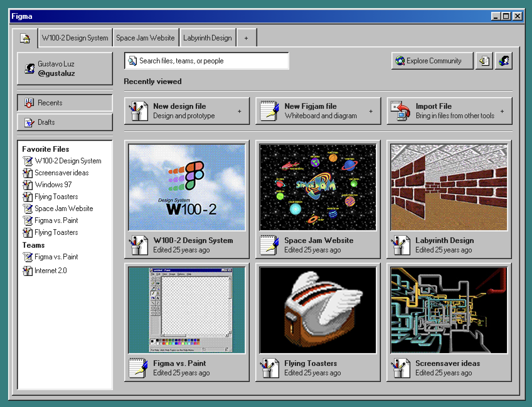Select Labyrinth Design card title

click(x=445, y=241)
